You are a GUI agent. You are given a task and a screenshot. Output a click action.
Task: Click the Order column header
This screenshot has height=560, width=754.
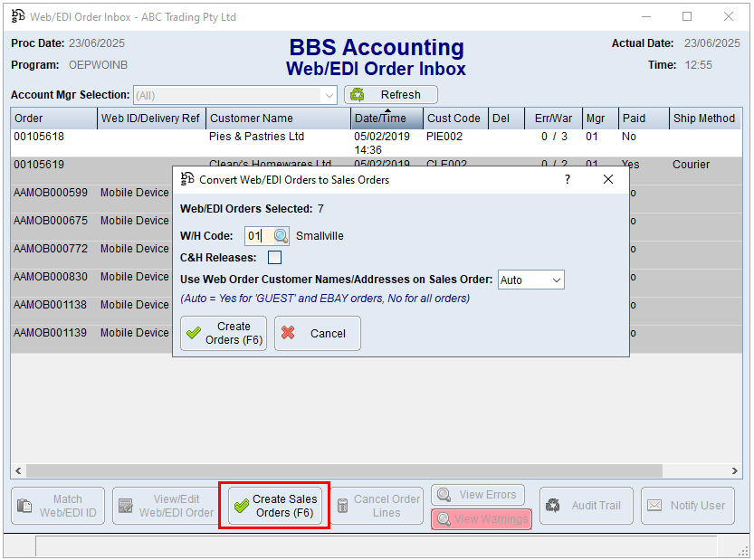click(52, 119)
